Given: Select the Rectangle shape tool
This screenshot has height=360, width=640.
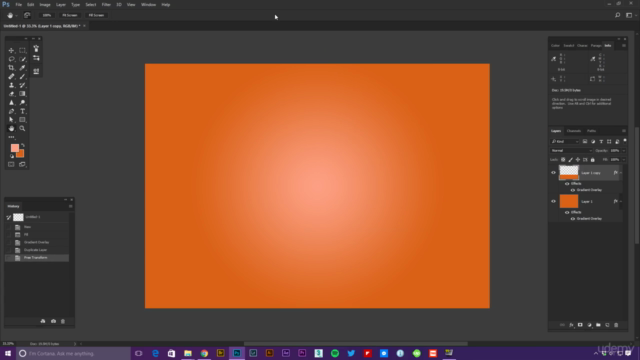Looking at the screenshot, I should [22, 120].
